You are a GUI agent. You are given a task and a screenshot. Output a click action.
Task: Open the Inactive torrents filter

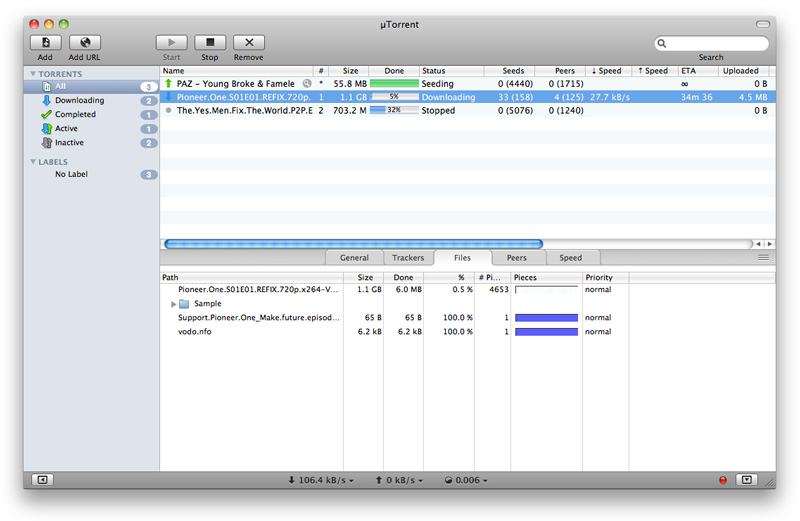point(69,143)
